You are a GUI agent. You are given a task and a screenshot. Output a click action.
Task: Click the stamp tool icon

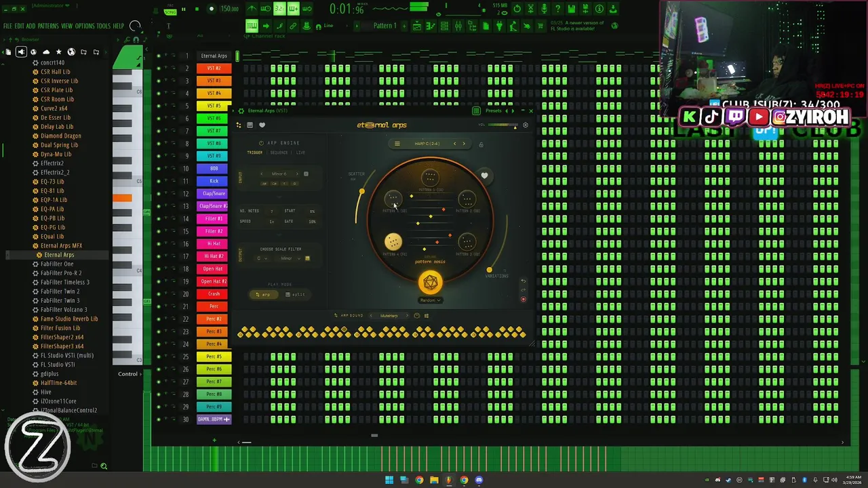pyautogui.click(x=307, y=26)
